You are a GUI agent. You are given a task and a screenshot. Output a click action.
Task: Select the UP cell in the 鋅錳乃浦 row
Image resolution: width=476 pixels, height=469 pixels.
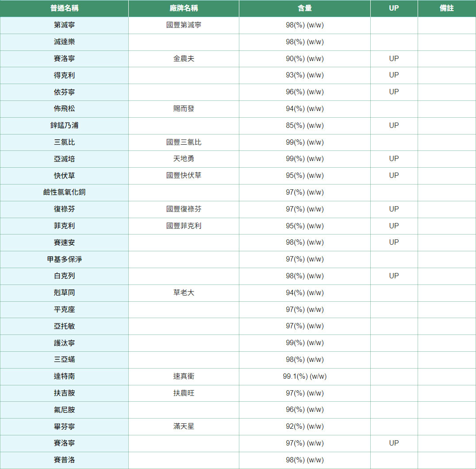pyautogui.click(x=394, y=125)
